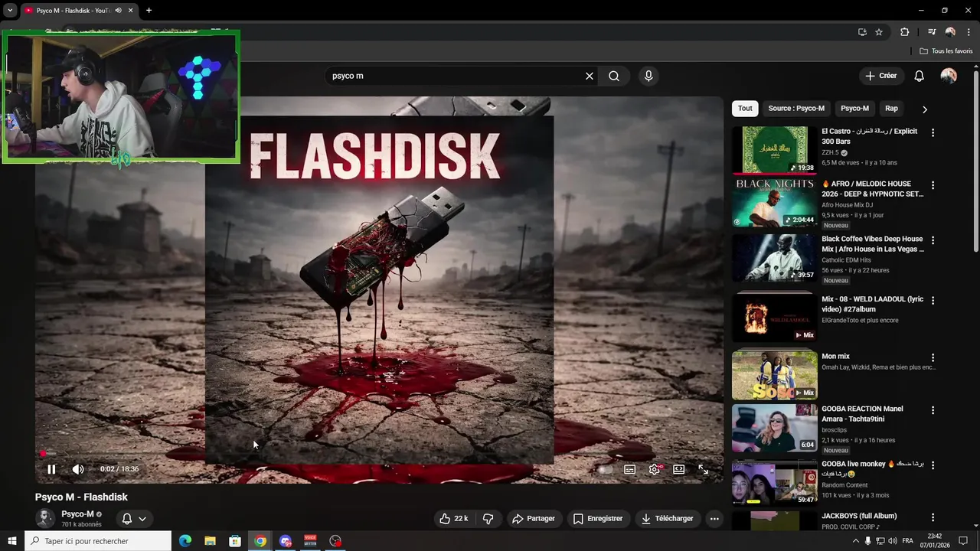Mute the video player volume
Viewport: 980px width, 551px height.
point(77,469)
